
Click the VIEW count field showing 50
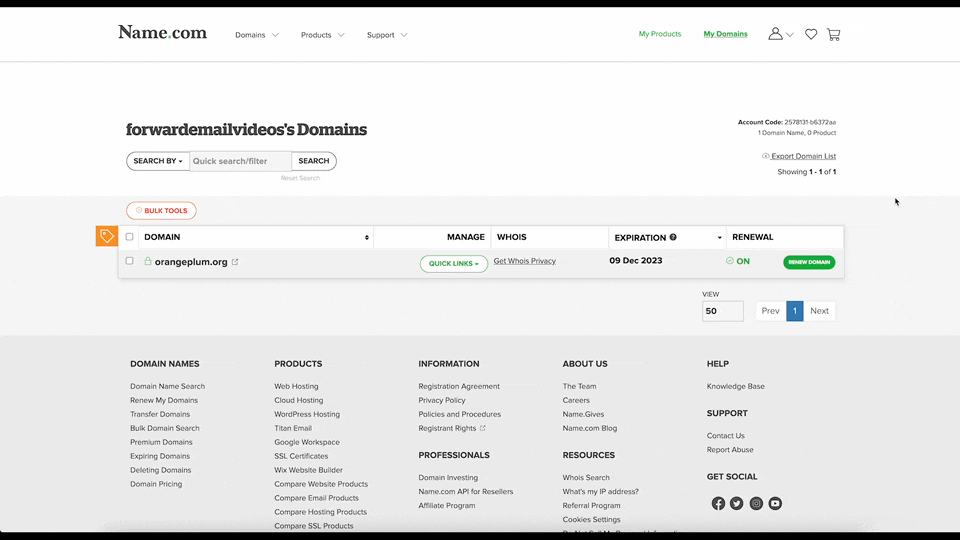pos(723,311)
